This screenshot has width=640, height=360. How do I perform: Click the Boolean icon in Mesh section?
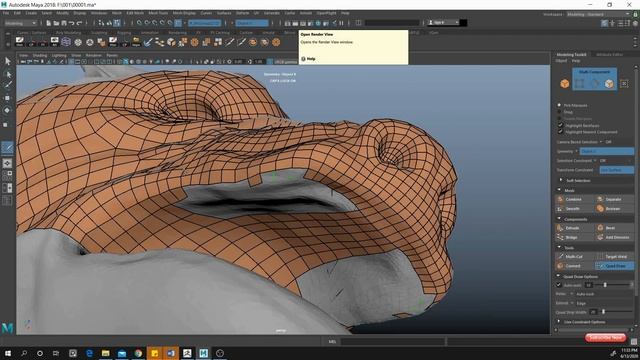600,209
